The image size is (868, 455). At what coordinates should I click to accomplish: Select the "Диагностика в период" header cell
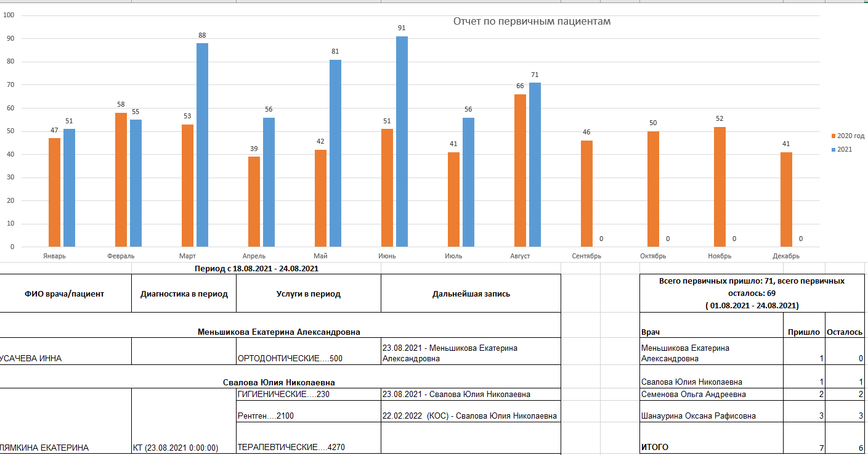click(x=184, y=293)
